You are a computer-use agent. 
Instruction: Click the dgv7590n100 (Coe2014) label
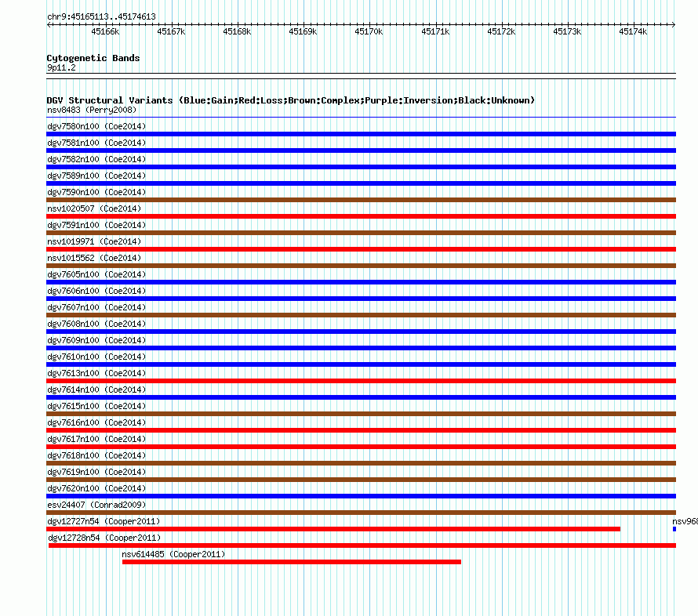pyautogui.click(x=96, y=192)
